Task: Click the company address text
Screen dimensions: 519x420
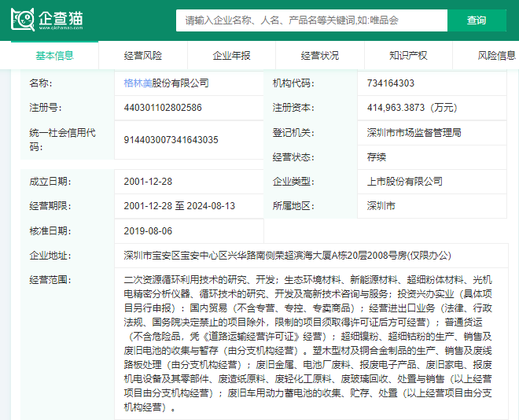Action: point(287,256)
